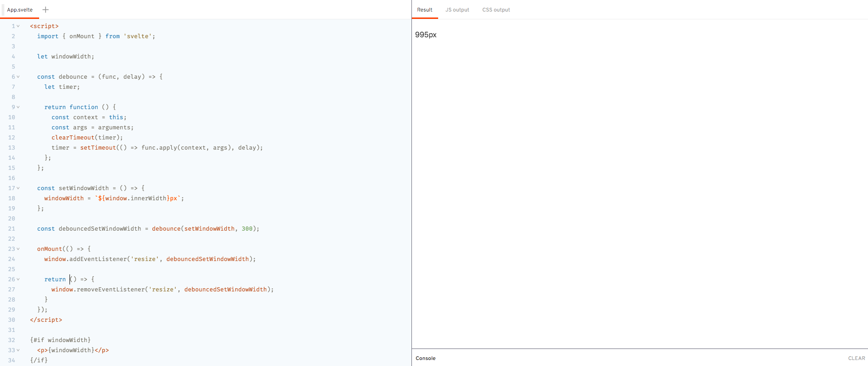Click the removeEventListener call on line 27
The height and width of the screenshot is (366, 868).
[162, 290]
